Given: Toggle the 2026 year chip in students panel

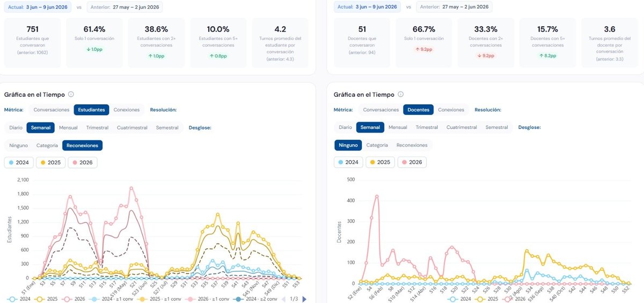Looking at the screenshot, I should 83,162.
